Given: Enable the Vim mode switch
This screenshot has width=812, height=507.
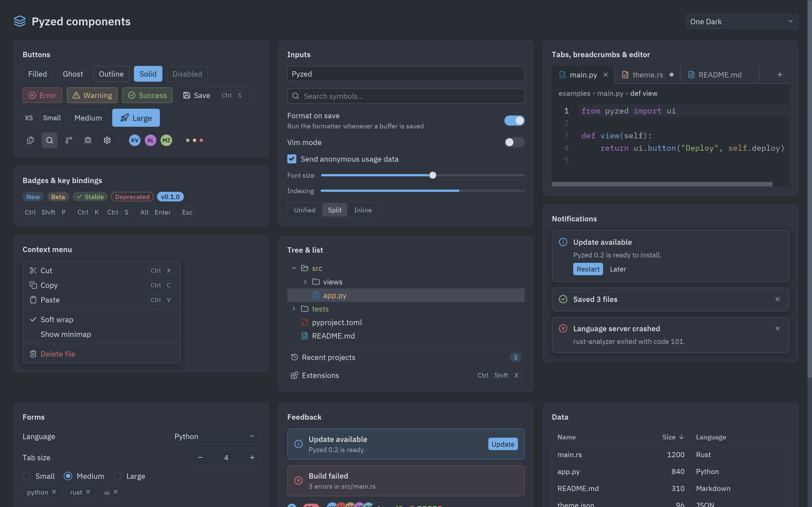Looking at the screenshot, I should pyautogui.click(x=514, y=142).
